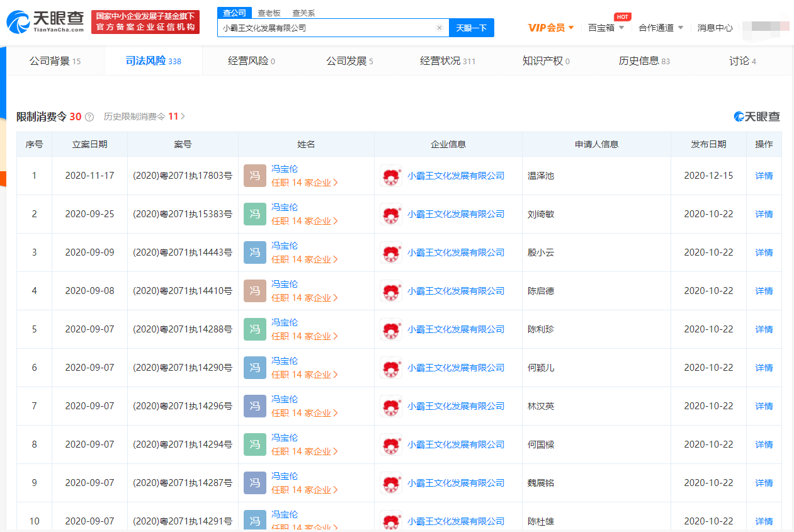The width and height of the screenshot is (794, 532).
Task: Click the company search input field
Action: [326, 28]
